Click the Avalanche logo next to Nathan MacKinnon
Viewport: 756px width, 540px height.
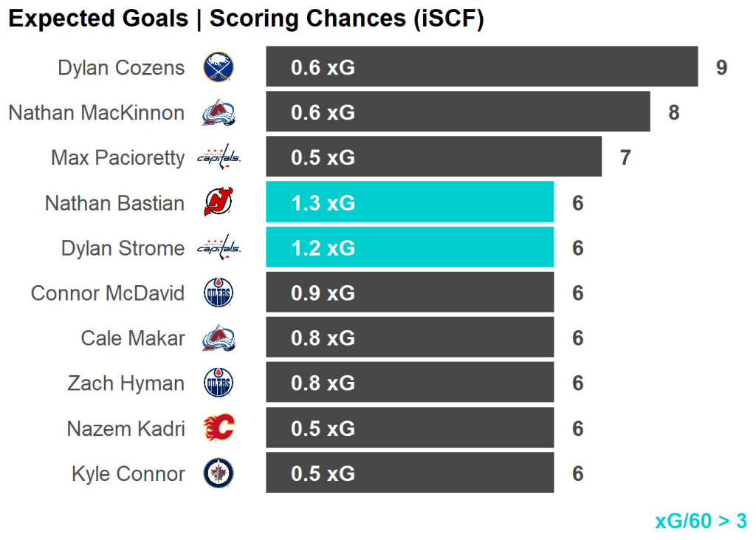(219, 112)
